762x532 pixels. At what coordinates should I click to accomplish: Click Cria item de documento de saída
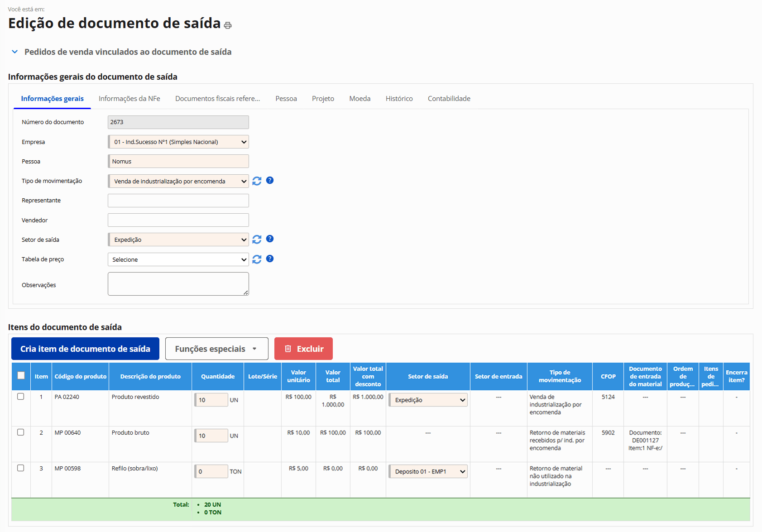click(x=85, y=349)
